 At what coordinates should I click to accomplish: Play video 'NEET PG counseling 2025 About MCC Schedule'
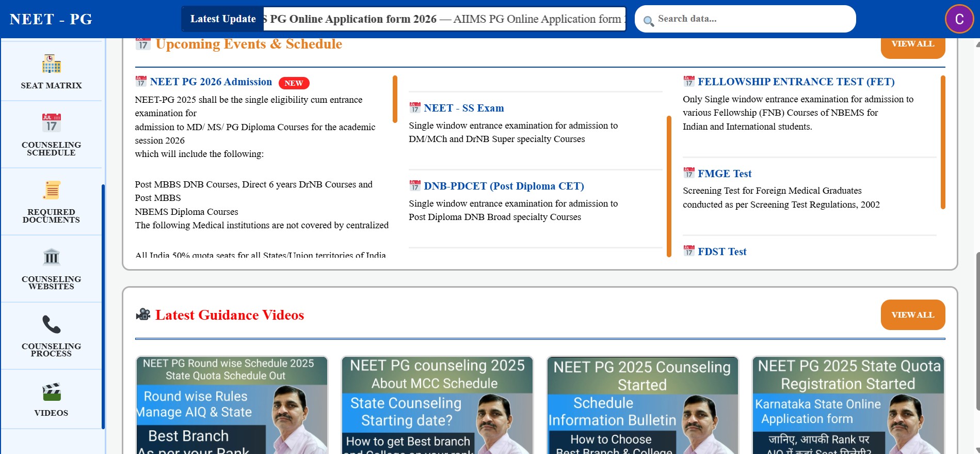tap(437, 405)
